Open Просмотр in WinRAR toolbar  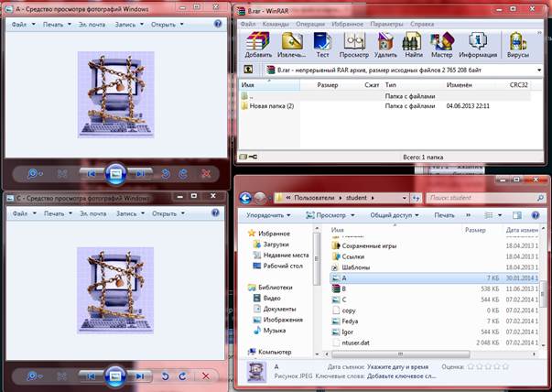point(353,45)
